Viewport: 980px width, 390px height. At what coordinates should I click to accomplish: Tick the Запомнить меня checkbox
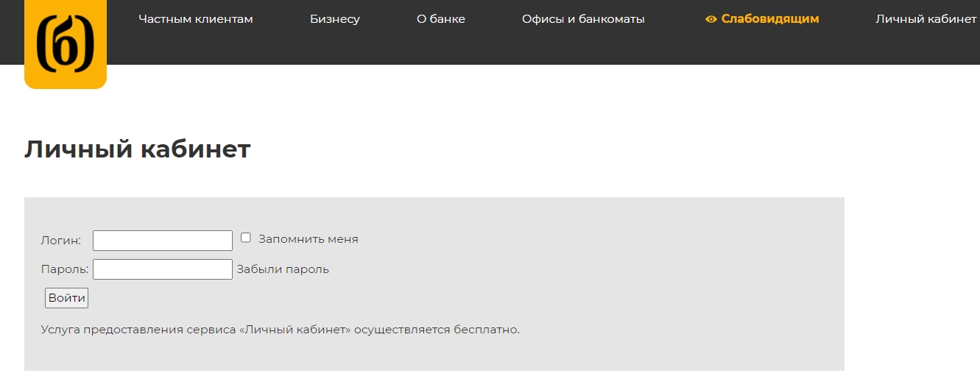coord(246,238)
